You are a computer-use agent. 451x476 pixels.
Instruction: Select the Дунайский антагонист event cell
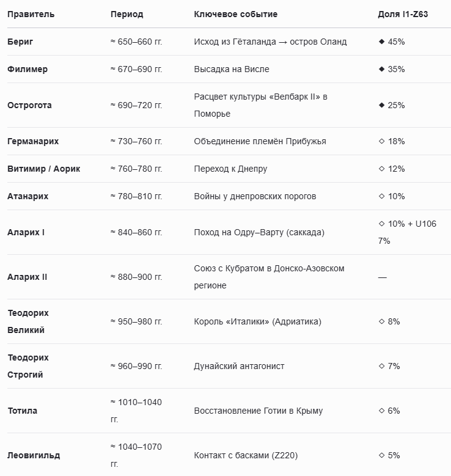point(240,366)
